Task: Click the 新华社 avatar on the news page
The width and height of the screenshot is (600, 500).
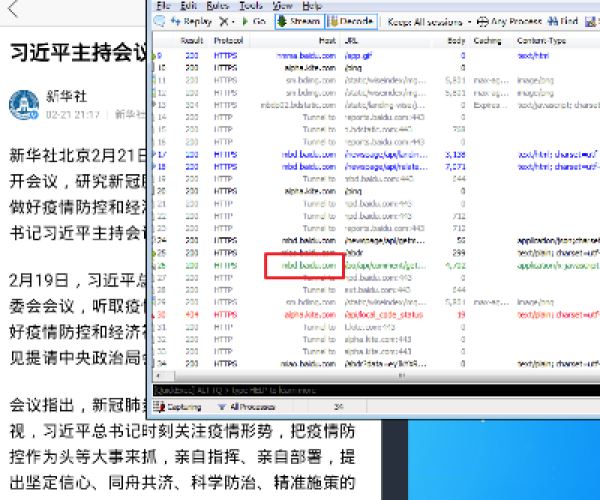Action: point(24,105)
